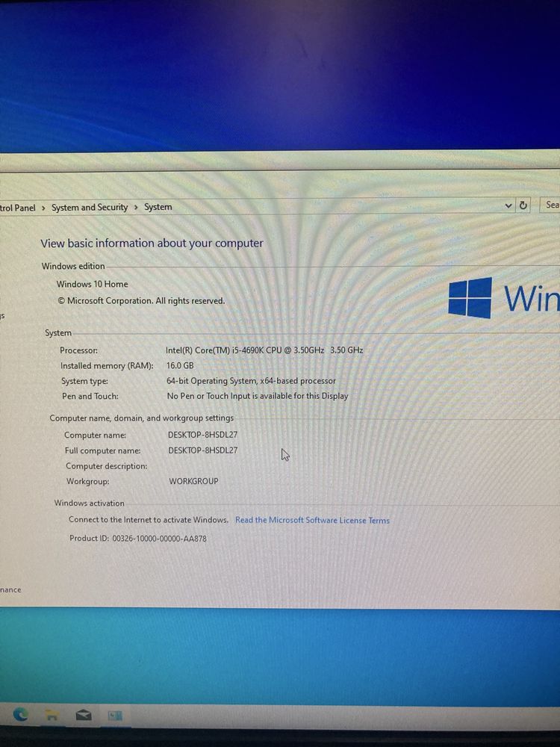
Task: Go to System and Security breadcrumb
Action: 90,207
